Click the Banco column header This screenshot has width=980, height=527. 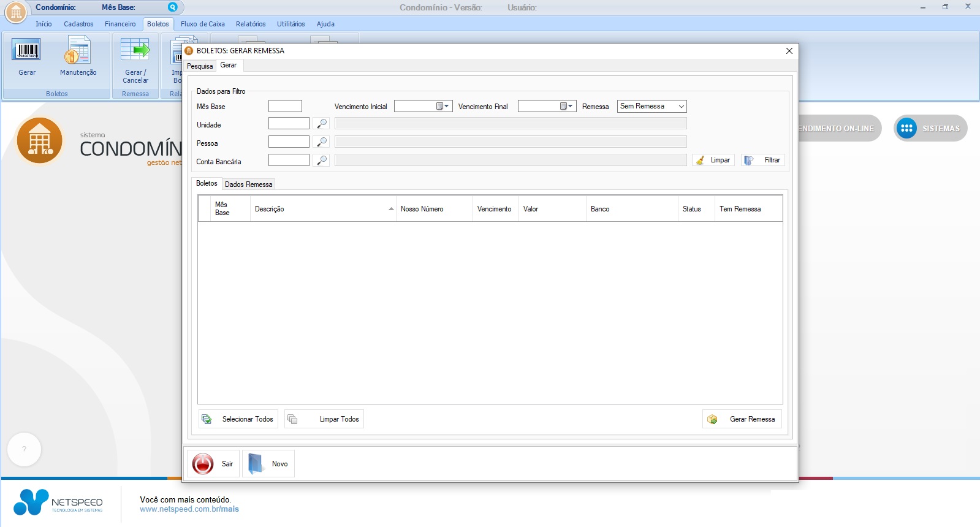632,209
